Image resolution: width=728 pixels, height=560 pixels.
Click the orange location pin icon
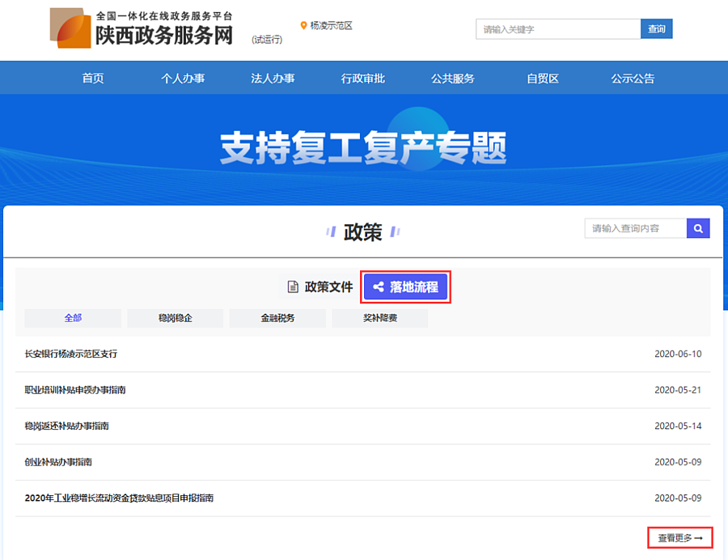point(304,26)
